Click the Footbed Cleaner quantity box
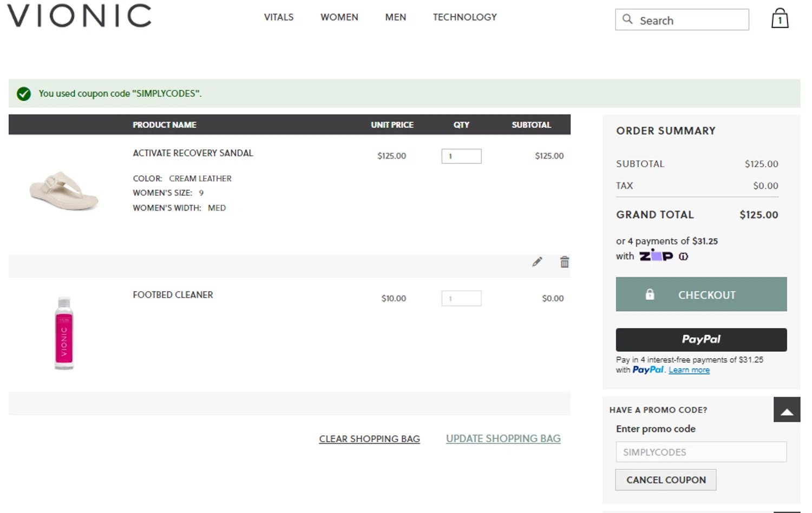 coord(461,298)
